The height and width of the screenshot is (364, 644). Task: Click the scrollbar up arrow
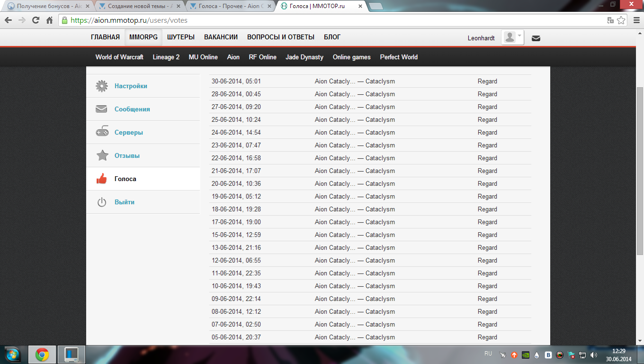point(640,33)
